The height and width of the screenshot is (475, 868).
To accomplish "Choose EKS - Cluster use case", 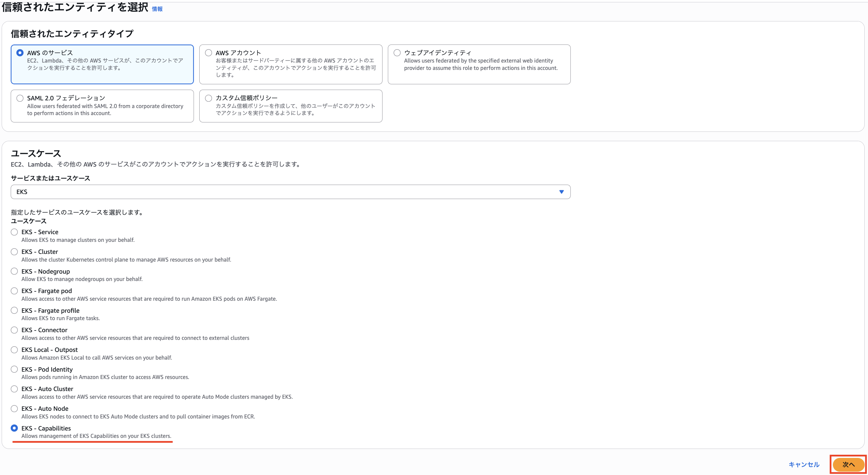I will coord(14,252).
